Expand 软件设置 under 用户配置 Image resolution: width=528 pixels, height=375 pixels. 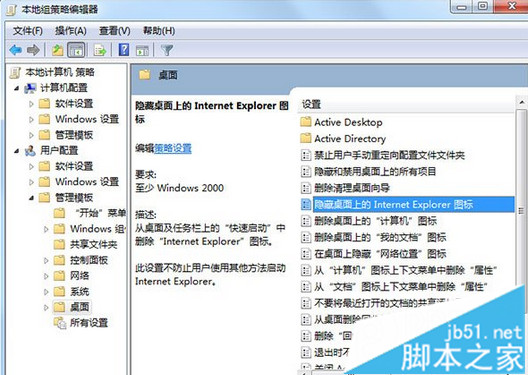31,167
